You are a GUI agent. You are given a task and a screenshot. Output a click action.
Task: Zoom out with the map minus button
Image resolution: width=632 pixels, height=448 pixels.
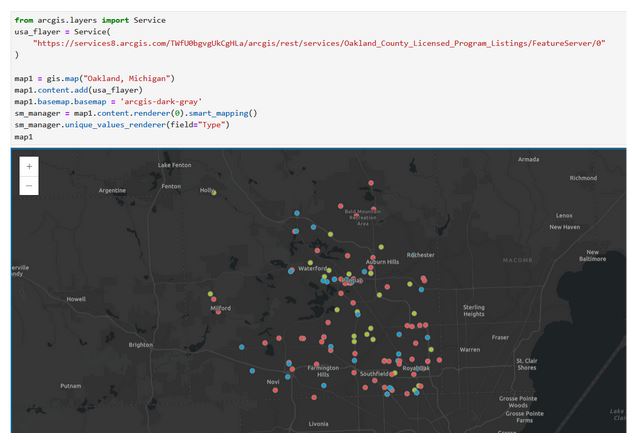click(29, 186)
